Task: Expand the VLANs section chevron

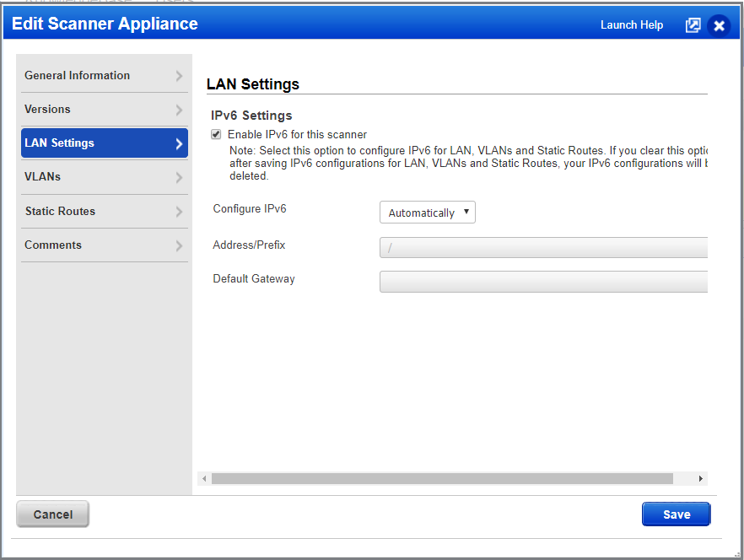Action: coord(180,176)
